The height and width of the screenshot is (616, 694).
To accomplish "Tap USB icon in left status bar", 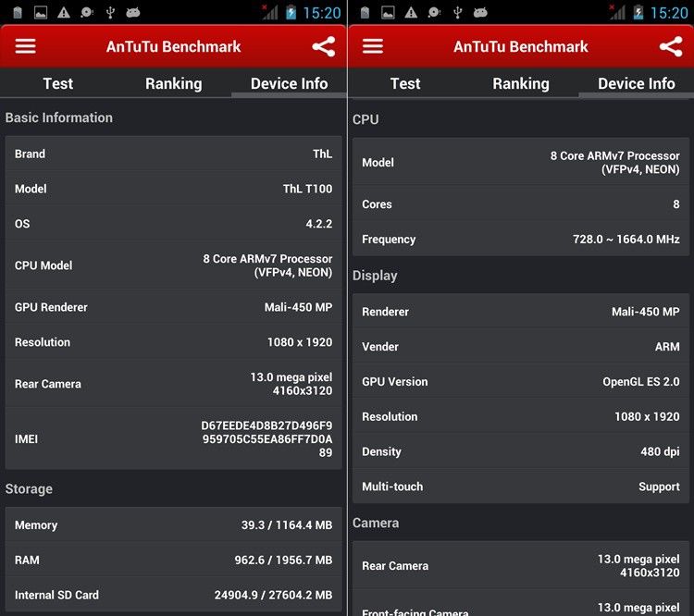I will pos(110,12).
